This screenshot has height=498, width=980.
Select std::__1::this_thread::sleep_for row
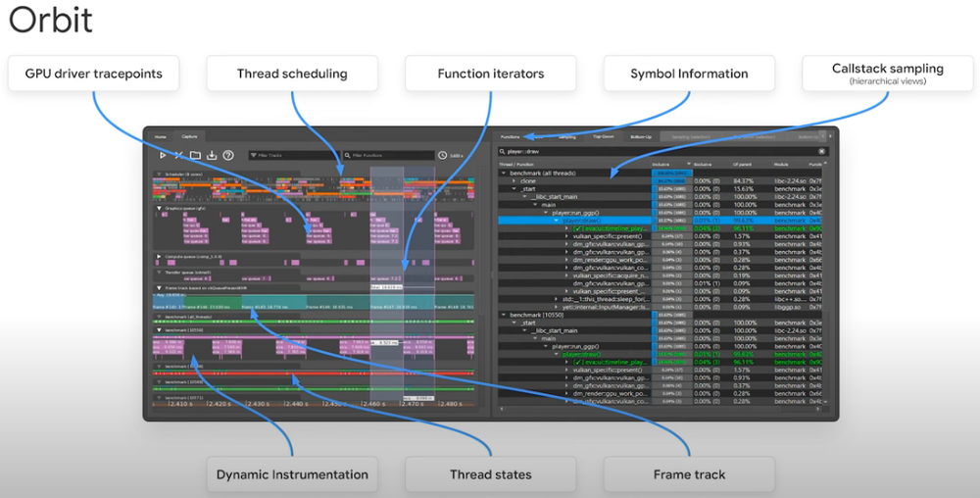661,299
